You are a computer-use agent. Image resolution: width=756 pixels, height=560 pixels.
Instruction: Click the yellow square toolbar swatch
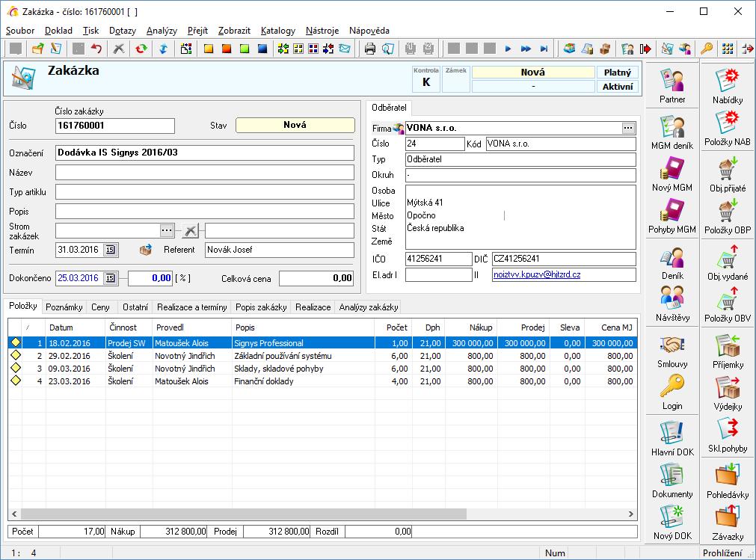click(x=209, y=49)
